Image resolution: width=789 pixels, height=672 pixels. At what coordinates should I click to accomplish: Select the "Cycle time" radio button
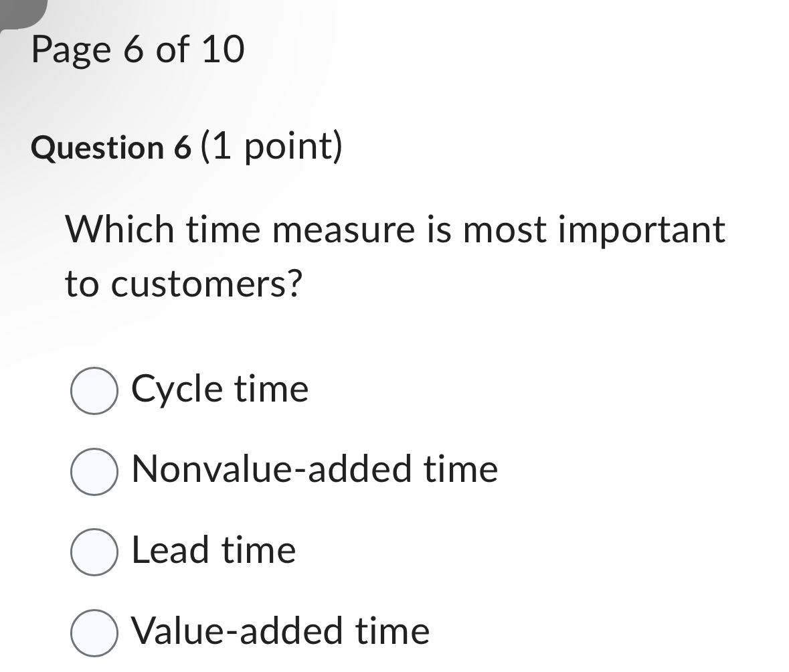click(94, 391)
